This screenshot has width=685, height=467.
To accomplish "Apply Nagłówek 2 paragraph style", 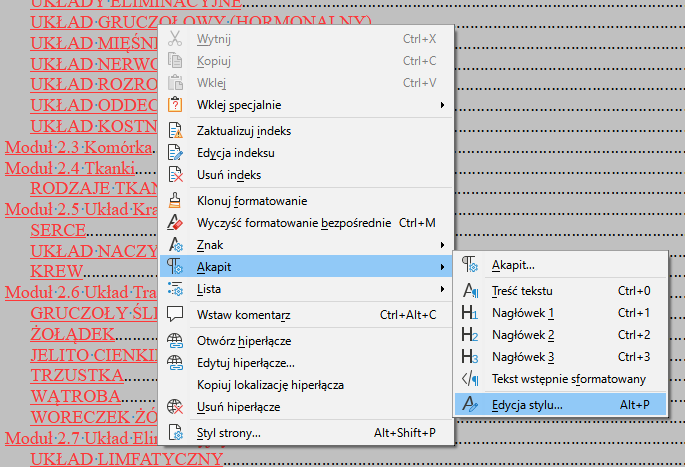I will point(560,335).
